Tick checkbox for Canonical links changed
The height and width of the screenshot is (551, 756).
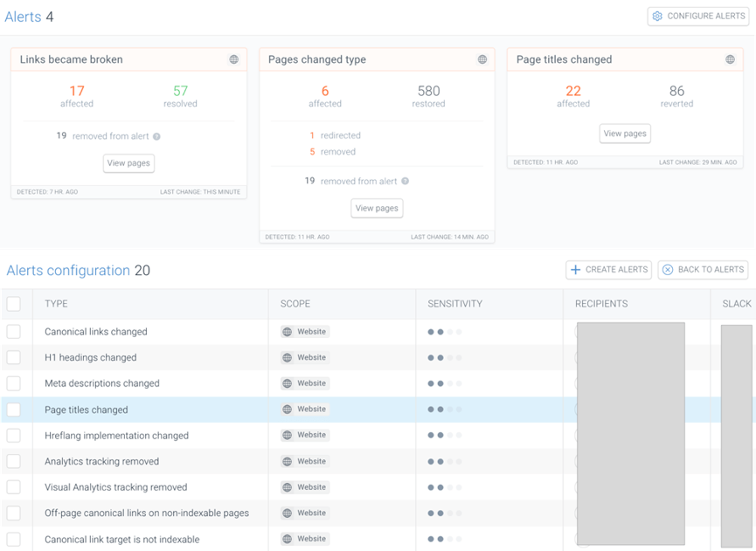click(13, 332)
